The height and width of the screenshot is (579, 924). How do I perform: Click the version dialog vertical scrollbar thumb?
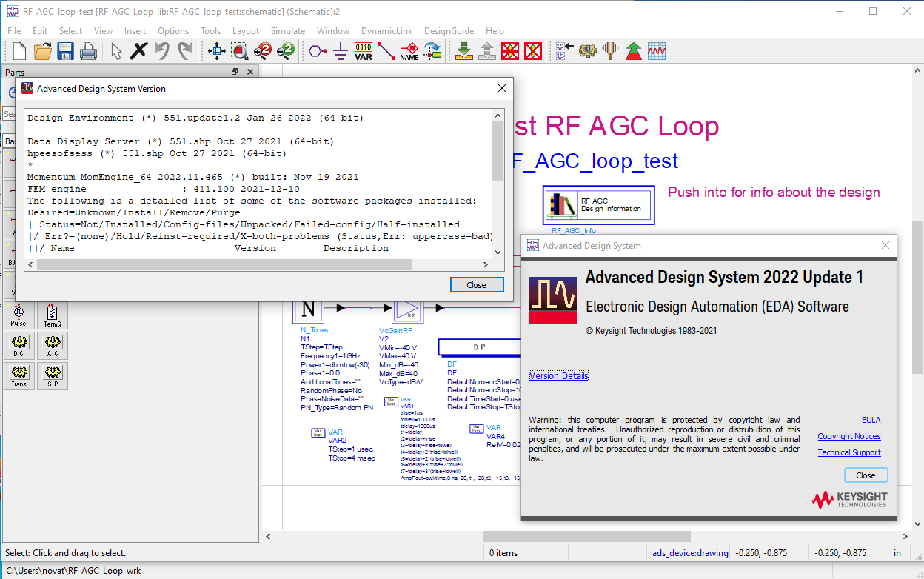tap(498, 150)
